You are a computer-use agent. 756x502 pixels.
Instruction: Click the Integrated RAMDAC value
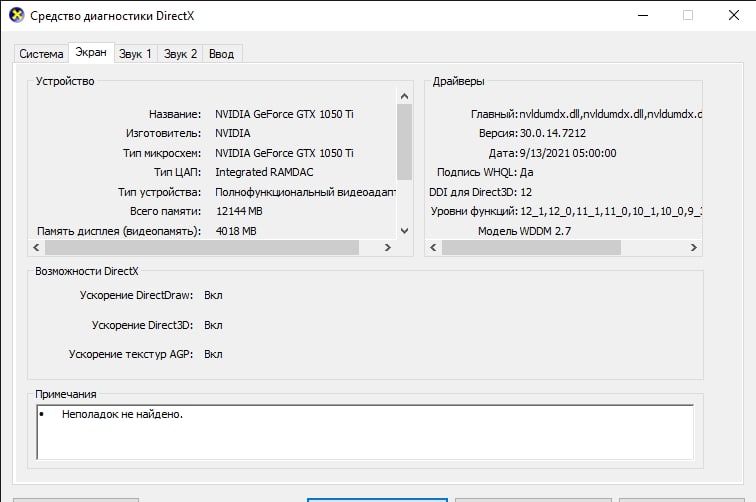point(264,172)
